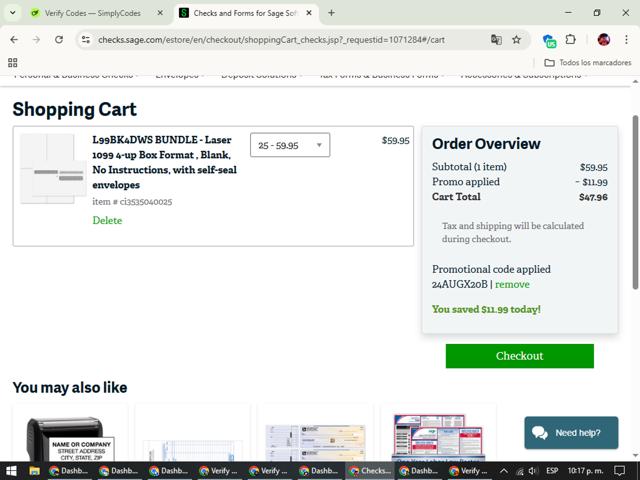Open File Explorer from the taskbar
The image size is (640, 480).
coord(34,471)
